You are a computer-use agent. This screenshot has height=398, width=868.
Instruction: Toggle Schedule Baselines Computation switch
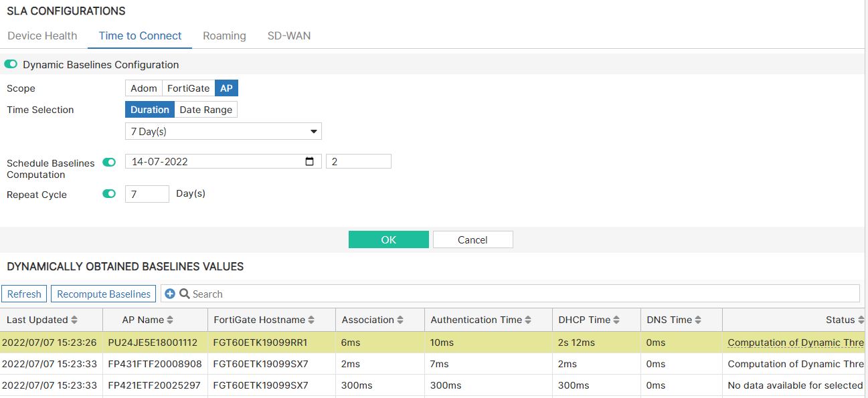click(x=109, y=162)
